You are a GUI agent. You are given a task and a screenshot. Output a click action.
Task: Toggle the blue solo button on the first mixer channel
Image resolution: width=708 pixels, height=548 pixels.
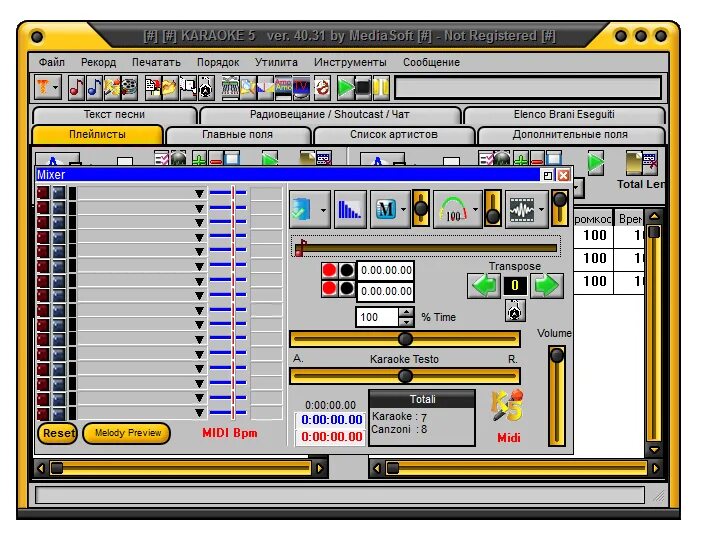pos(59,193)
